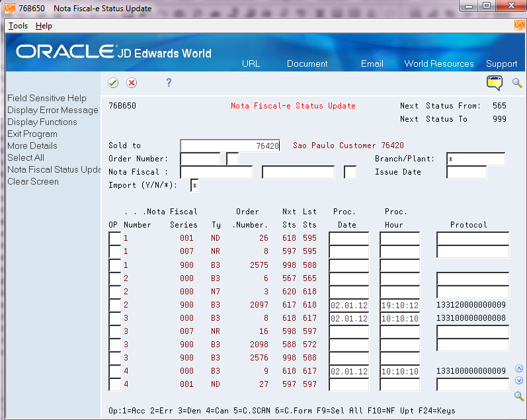
Task: Click OP field for series 007 order 8 row
Action: click(114, 251)
